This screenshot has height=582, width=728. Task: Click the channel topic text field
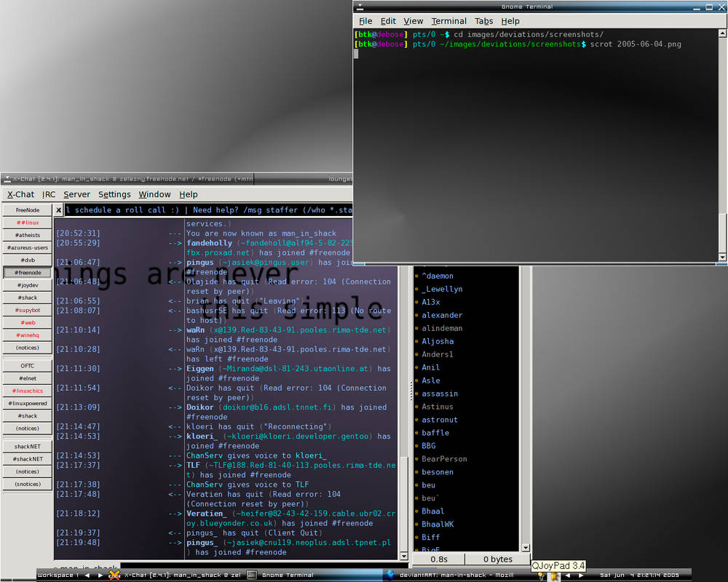tap(208, 210)
